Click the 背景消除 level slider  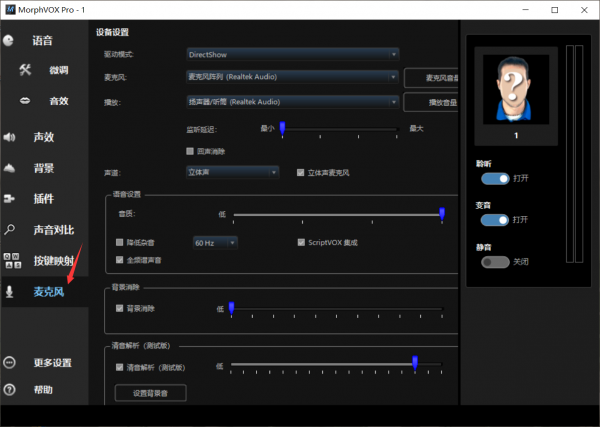(x=337, y=309)
